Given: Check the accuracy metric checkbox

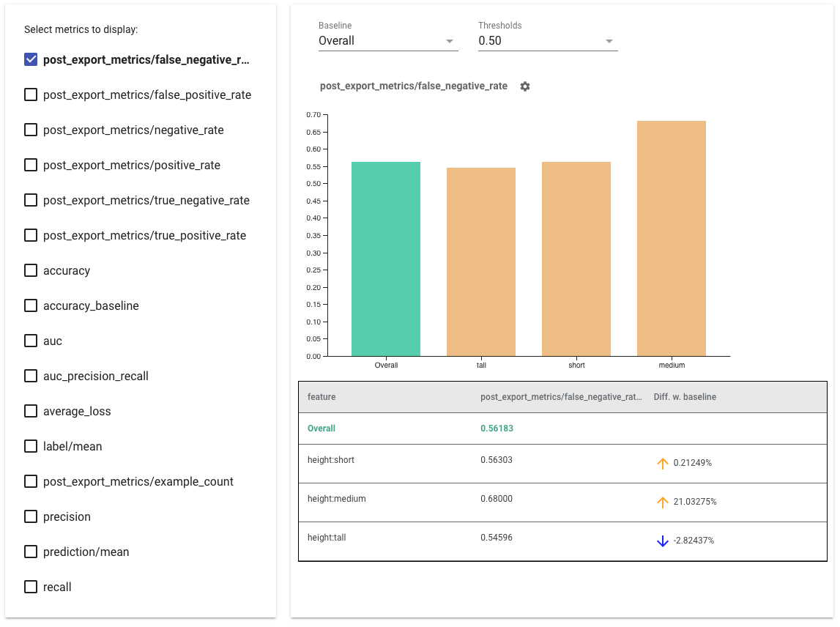Looking at the screenshot, I should (30, 270).
